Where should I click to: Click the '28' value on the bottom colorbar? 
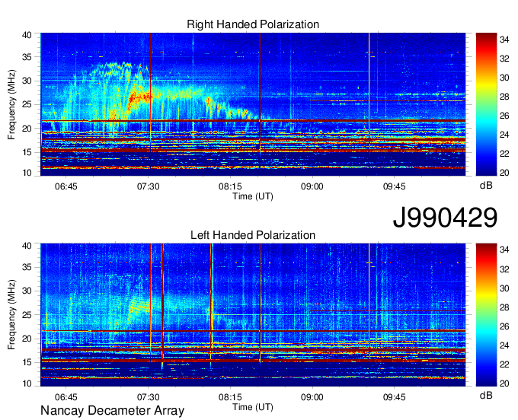(504, 307)
